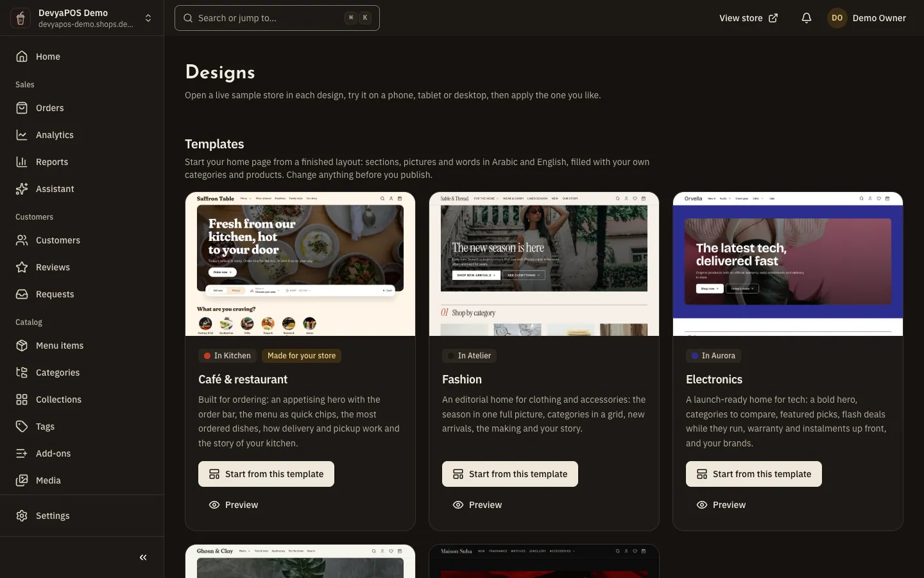Go to Orders in the sidebar
This screenshot has width=924, height=578.
(81, 108)
